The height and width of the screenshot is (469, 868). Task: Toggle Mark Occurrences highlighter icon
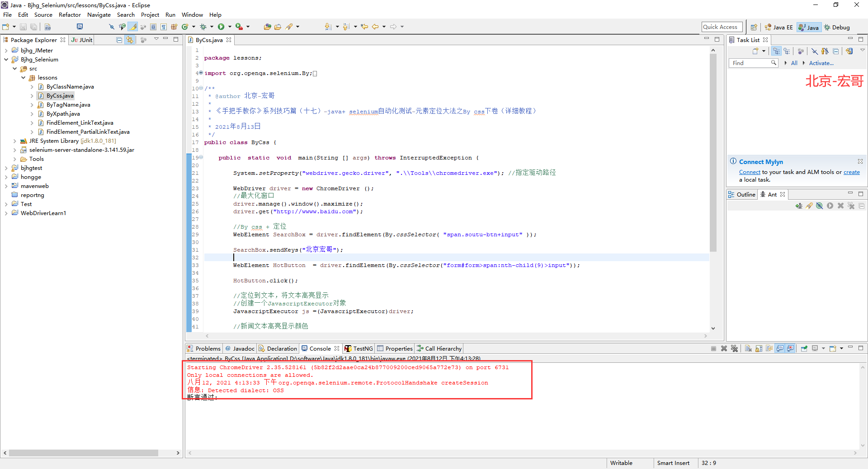[133, 27]
